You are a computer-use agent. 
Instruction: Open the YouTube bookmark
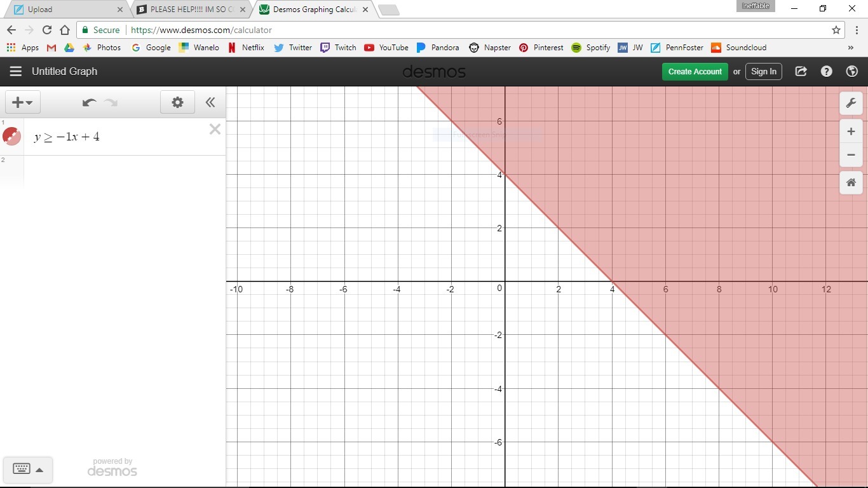point(386,48)
